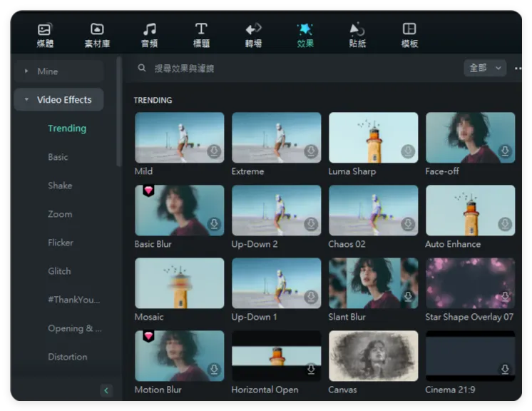This screenshot has width=532, height=411.
Task: Download the Extreme effect
Action: pyautogui.click(x=311, y=151)
